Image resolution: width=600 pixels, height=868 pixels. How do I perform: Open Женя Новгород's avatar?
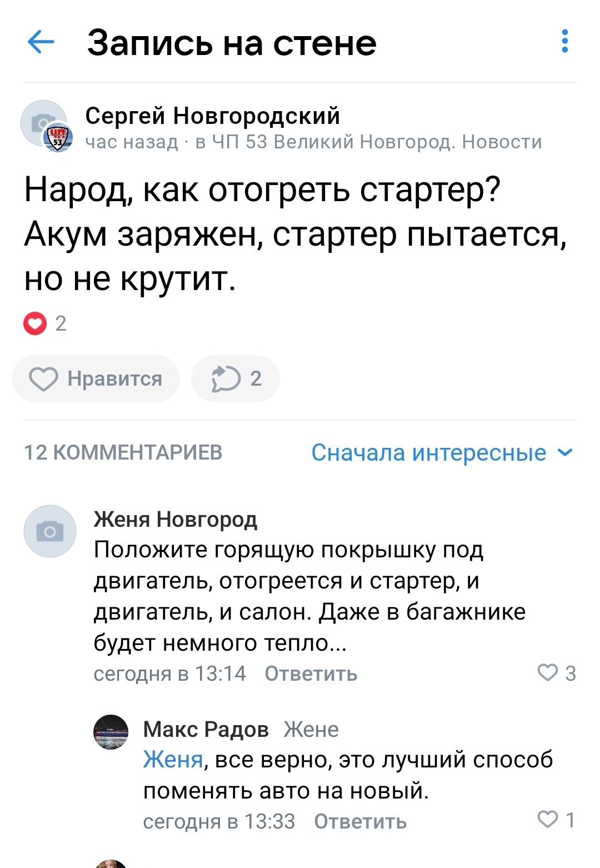[x=50, y=531]
